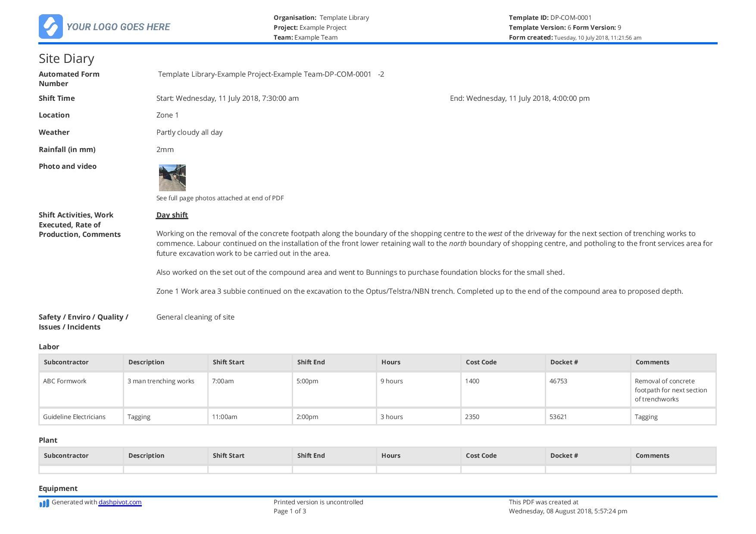The width and height of the screenshot is (756, 534).
Task: Click the Rainfall value '2mm'
Action: pyautogui.click(x=165, y=149)
